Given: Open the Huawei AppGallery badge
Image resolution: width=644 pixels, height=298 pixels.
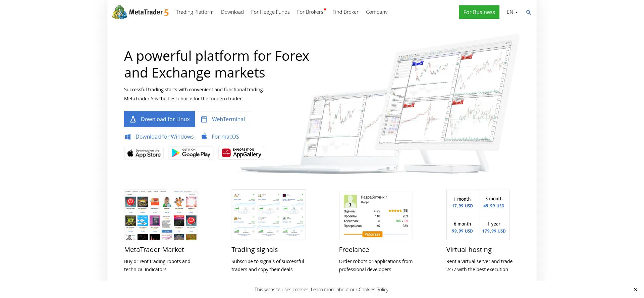Looking at the screenshot, I should coord(241,153).
